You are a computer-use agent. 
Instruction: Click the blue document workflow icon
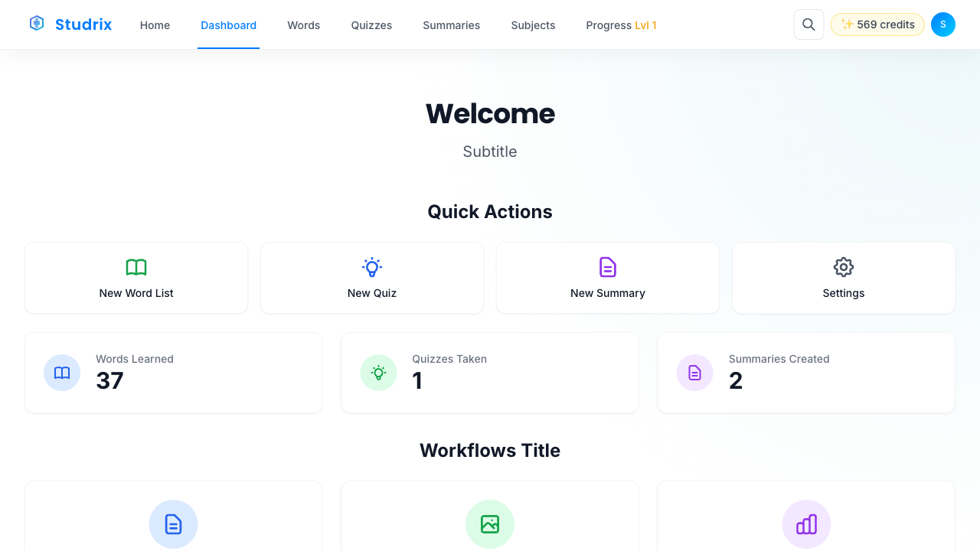(173, 524)
